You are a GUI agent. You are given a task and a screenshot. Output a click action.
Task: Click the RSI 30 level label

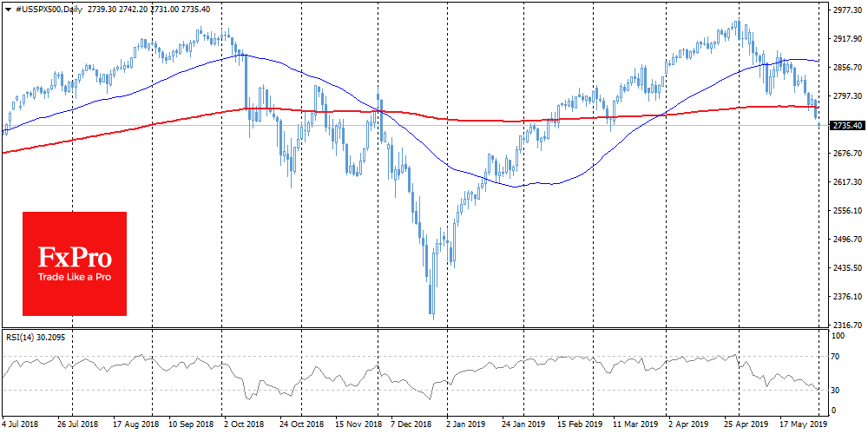coord(837,389)
